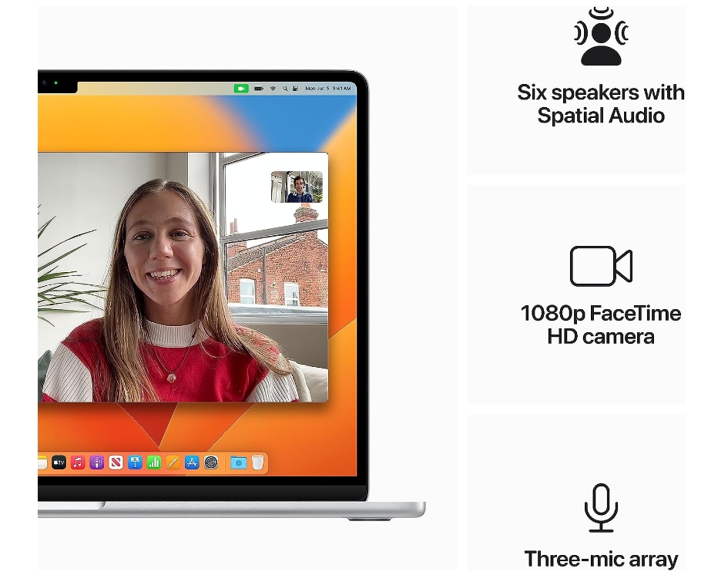Viewport: 728px width, 582px height.
Task: Open Pages from the Dock
Action: point(173,463)
